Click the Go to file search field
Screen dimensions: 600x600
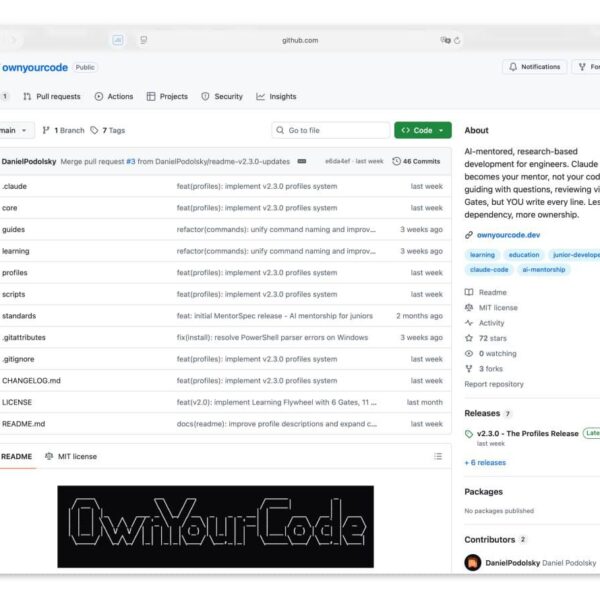coord(331,130)
